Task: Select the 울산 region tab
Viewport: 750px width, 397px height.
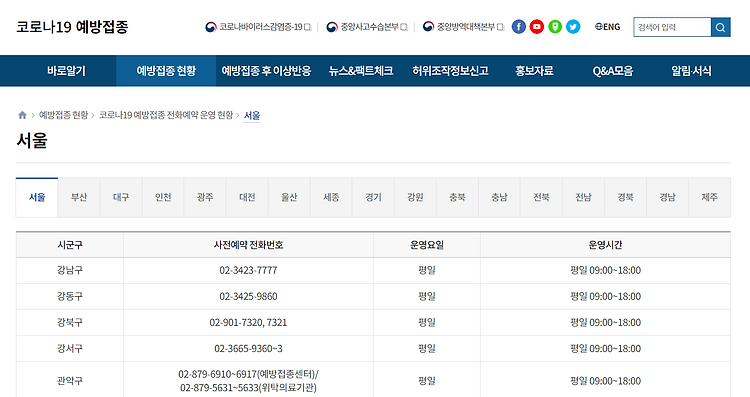Action: [x=289, y=197]
